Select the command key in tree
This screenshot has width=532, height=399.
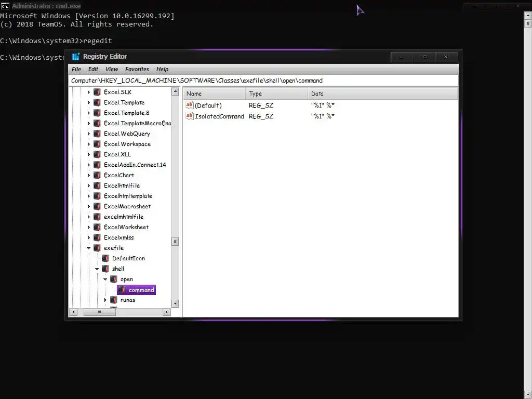(137, 290)
